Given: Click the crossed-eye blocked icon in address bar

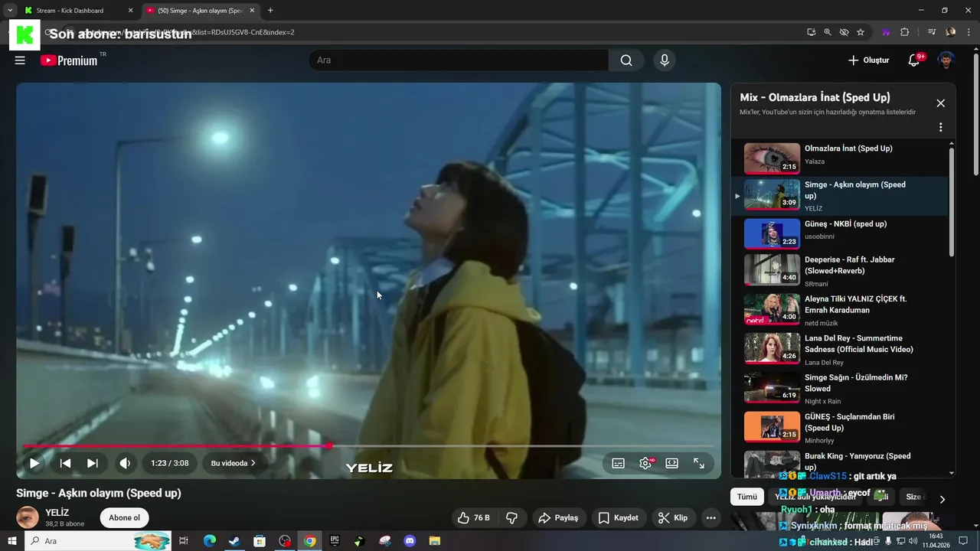Looking at the screenshot, I should tap(844, 32).
